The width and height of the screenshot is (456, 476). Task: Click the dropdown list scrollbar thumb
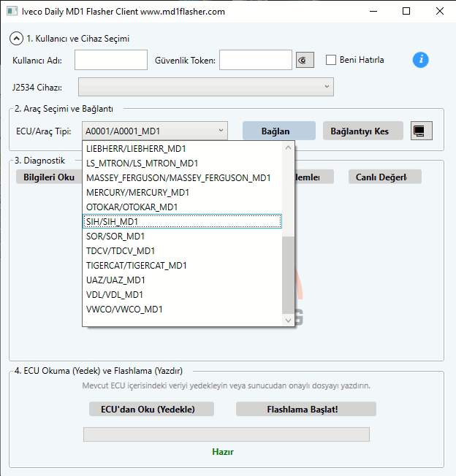click(289, 275)
